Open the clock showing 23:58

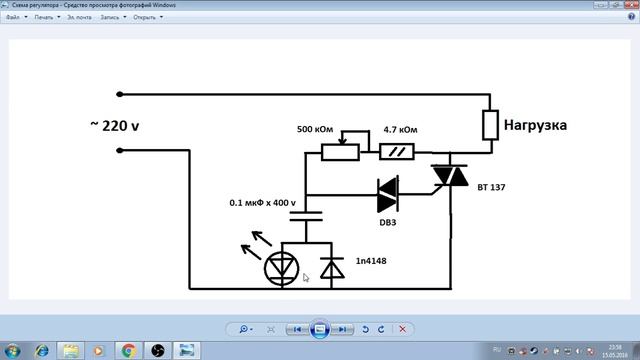pyautogui.click(x=615, y=351)
